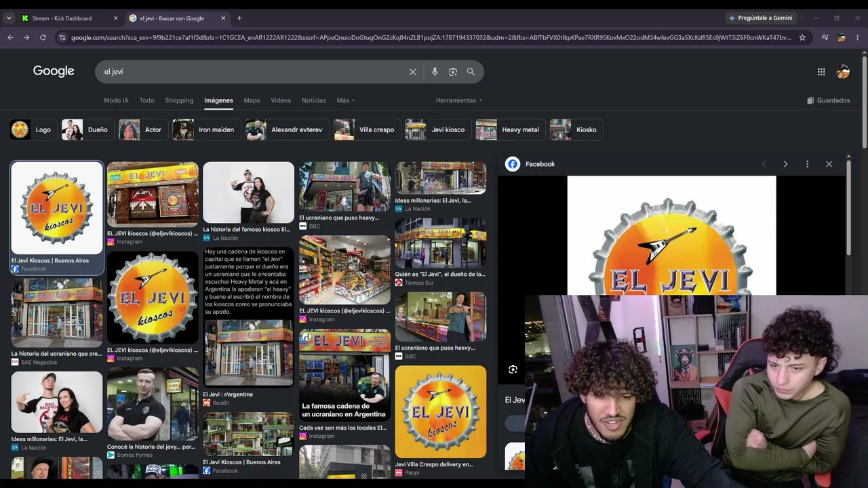
Task: Open the Google apps grid
Action: click(821, 71)
